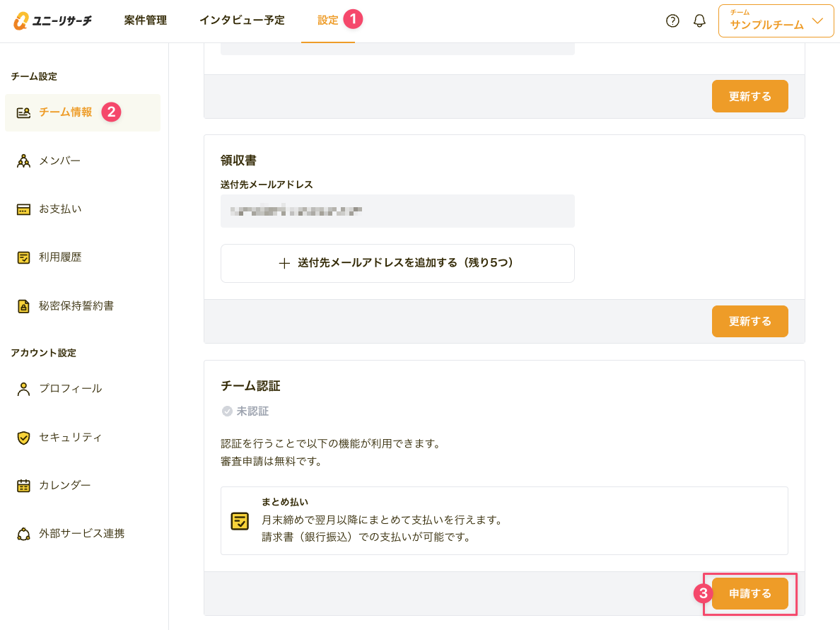This screenshot has height=630, width=840.
Task: Open プロフィール account settings
Action: 70,389
